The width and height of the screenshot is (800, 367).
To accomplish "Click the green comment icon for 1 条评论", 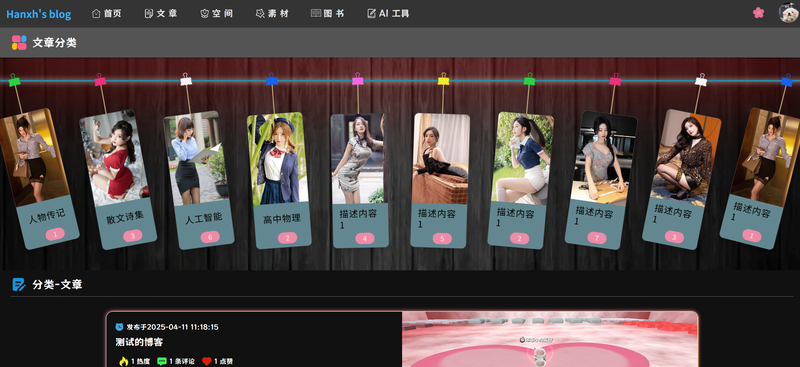I will coord(162,361).
